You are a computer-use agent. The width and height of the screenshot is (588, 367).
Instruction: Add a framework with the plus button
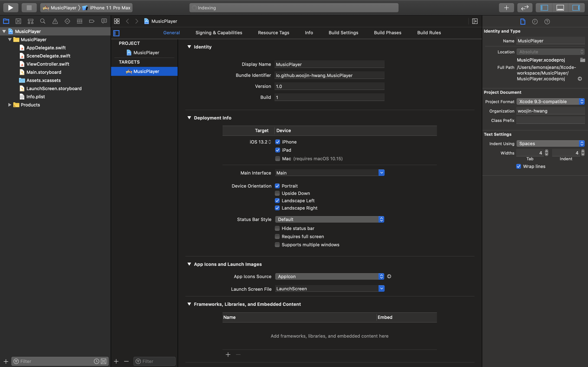point(228,355)
